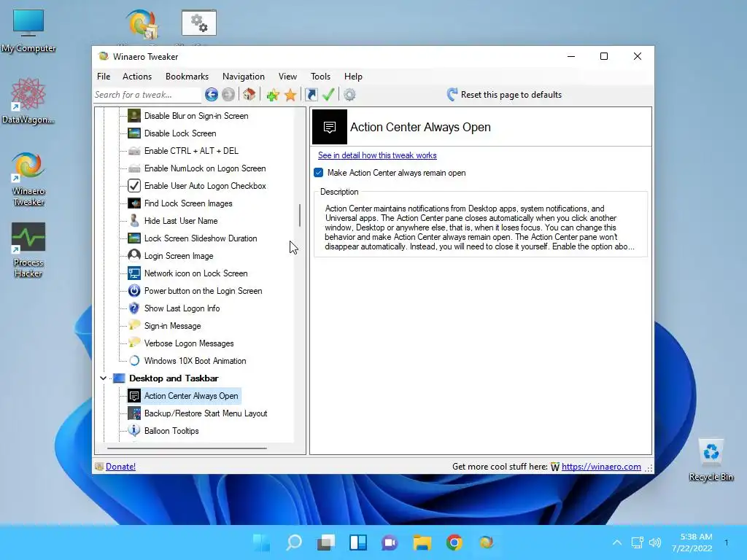Click Network icon on Lock Screen icon
This screenshot has width=747, height=560.
pyautogui.click(x=134, y=273)
